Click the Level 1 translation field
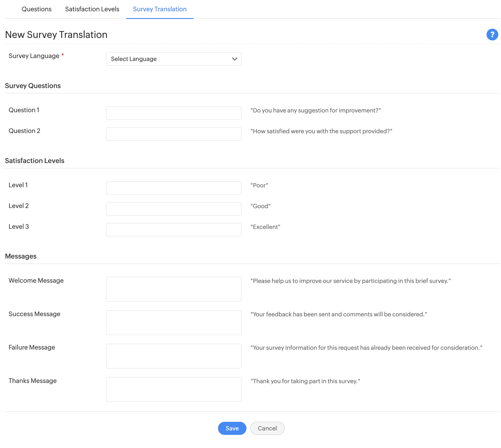Viewport: 501px width, 448px height. click(174, 188)
